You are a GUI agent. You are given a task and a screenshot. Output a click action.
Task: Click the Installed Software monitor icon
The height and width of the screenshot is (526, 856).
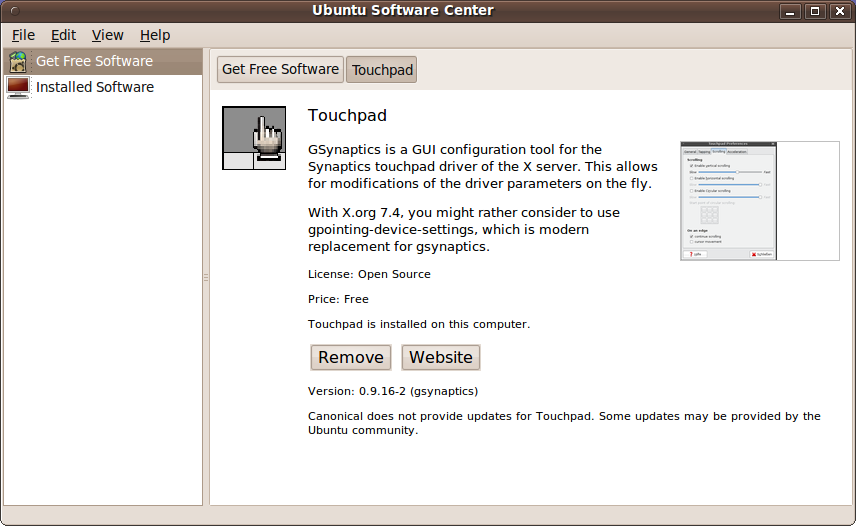click(x=18, y=87)
